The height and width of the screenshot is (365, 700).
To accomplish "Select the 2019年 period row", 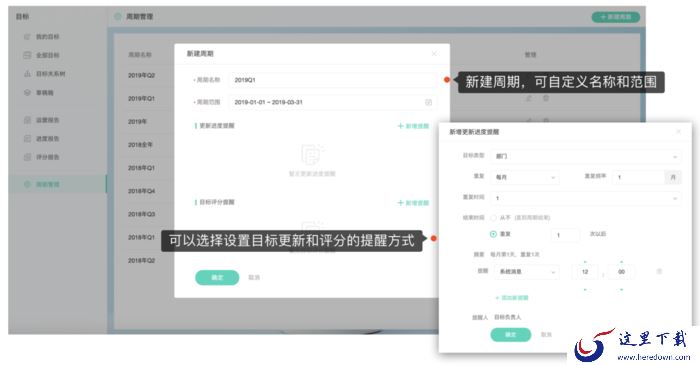I will (138, 121).
